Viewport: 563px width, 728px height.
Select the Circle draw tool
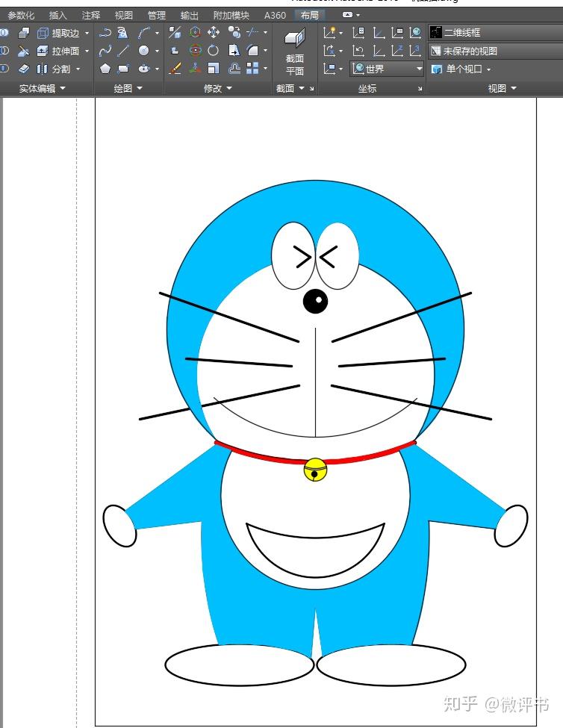tap(144, 51)
